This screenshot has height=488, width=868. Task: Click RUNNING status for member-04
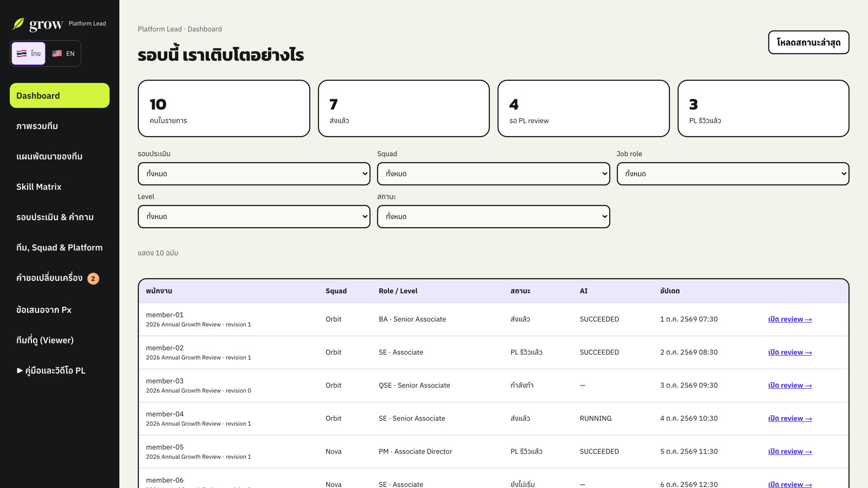pyautogui.click(x=596, y=419)
